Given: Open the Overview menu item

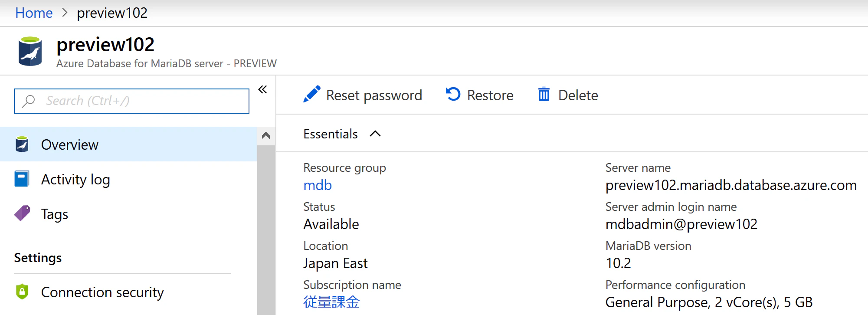Looking at the screenshot, I should pos(128,144).
